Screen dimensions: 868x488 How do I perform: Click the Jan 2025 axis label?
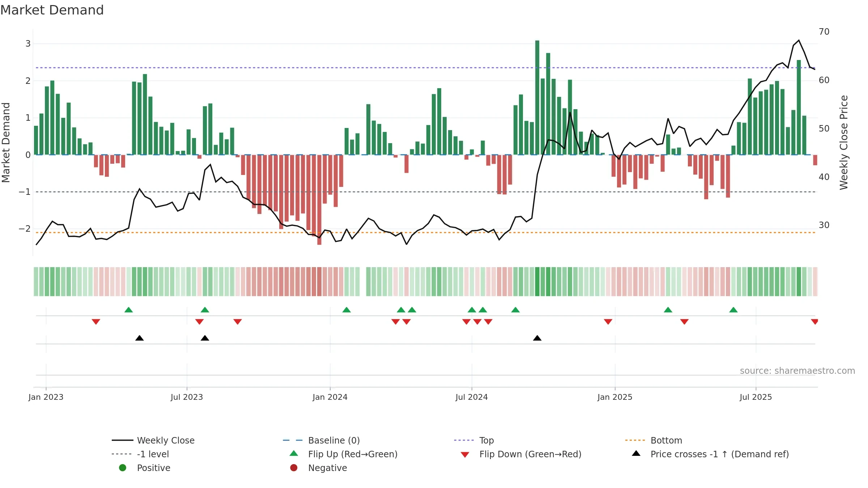(615, 397)
